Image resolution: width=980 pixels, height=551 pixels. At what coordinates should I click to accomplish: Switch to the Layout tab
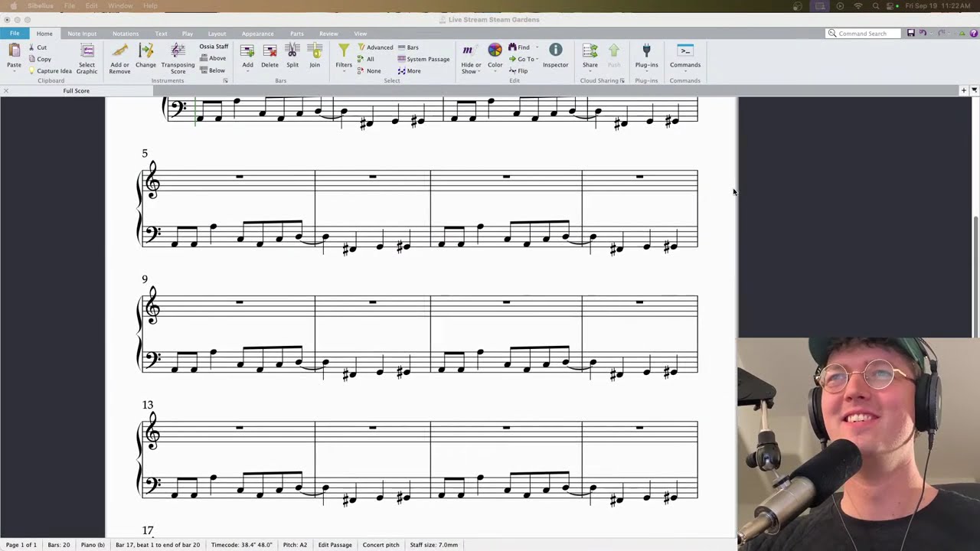click(x=217, y=34)
